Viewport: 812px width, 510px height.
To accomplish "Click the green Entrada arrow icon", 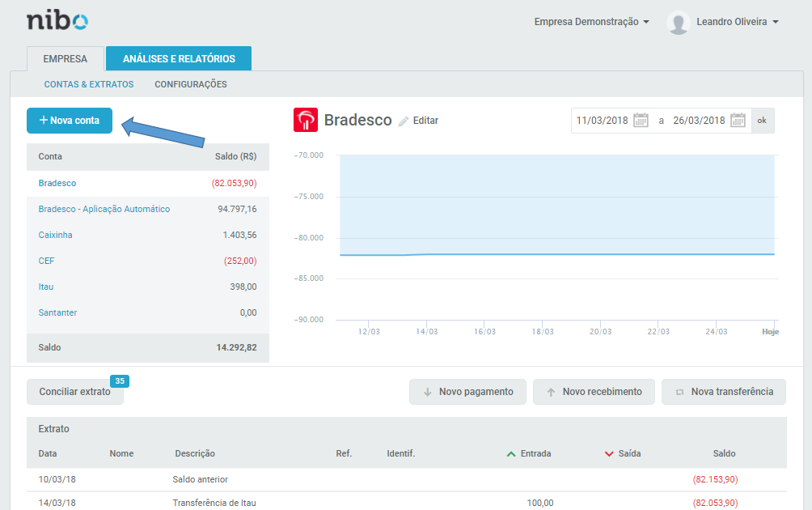I will [x=511, y=454].
